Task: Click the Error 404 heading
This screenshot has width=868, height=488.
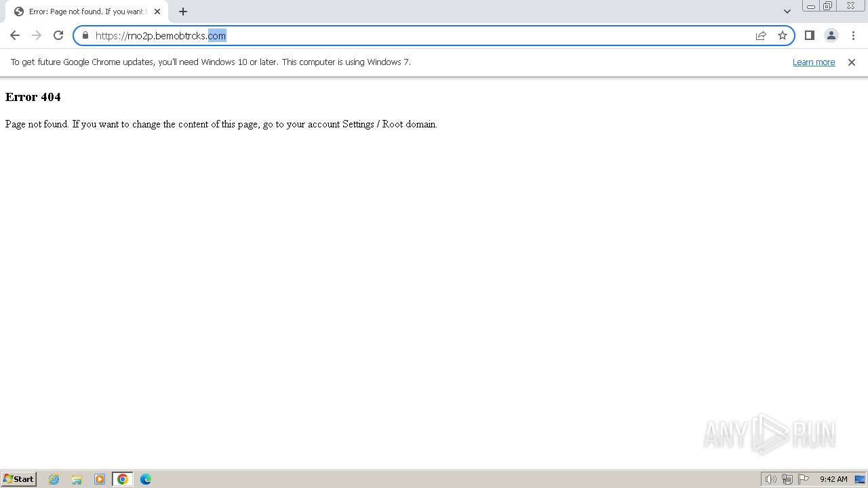Action: coord(33,97)
